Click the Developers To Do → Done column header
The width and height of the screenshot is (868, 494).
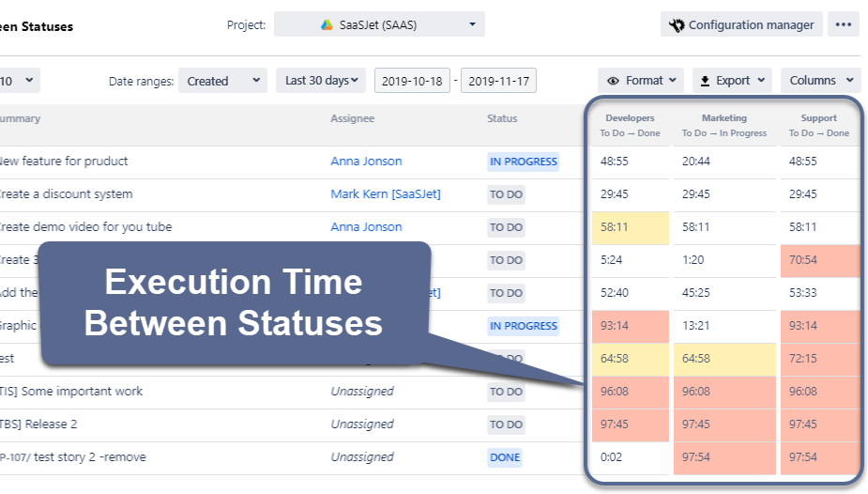(630, 125)
